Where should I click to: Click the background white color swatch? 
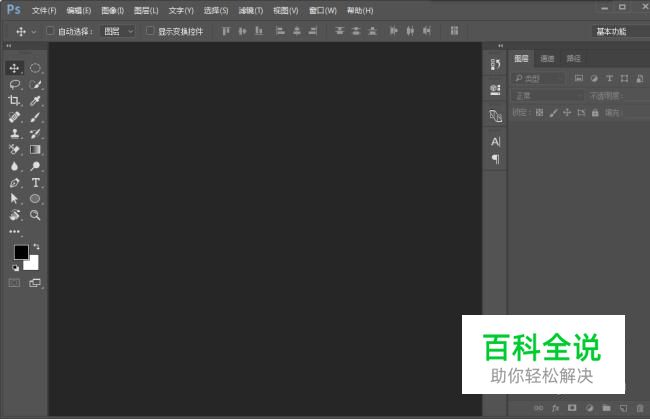[x=32, y=264]
